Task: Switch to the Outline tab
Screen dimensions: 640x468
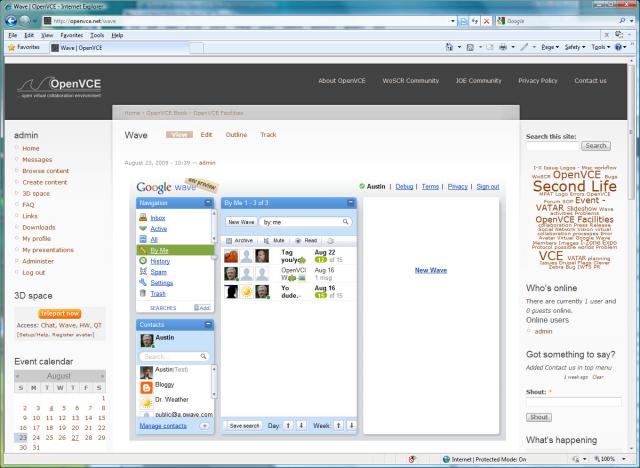Action: tap(236, 135)
